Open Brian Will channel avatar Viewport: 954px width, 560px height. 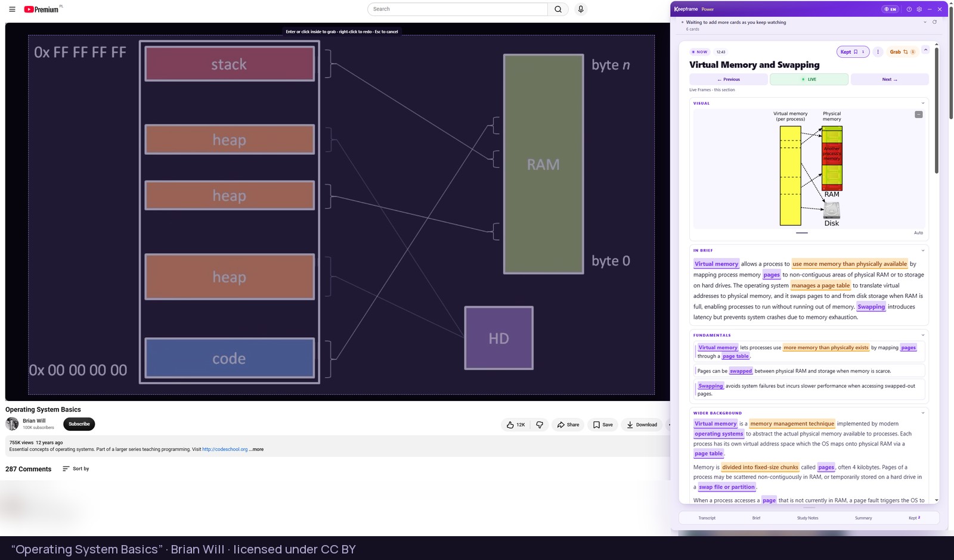coord(12,424)
